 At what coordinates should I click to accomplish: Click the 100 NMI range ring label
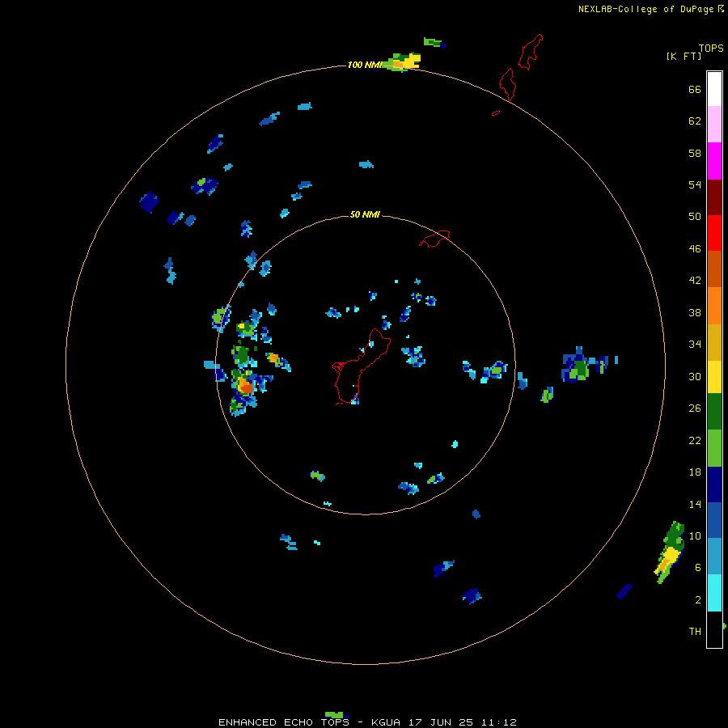click(x=364, y=65)
